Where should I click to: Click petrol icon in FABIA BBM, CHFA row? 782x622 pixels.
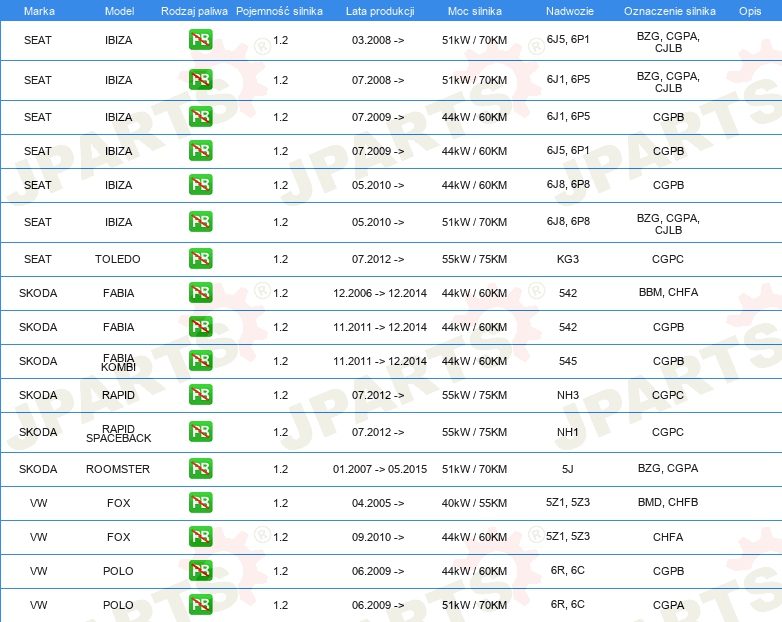tap(200, 293)
